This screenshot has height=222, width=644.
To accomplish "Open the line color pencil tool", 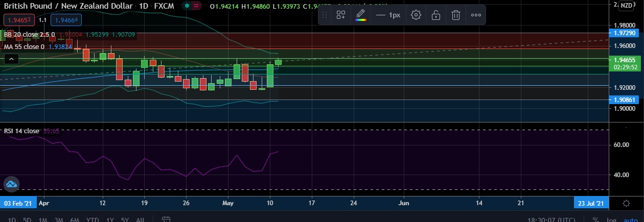I will click(x=360, y=15).
